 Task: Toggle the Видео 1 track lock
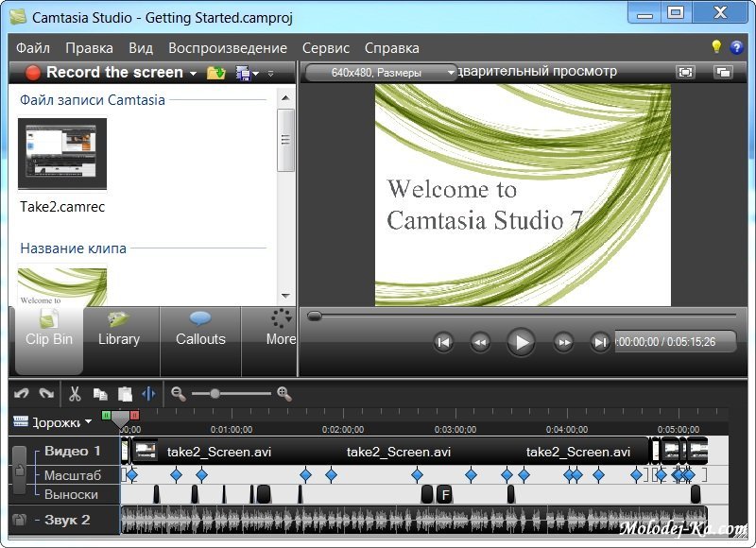tap(19, 470)
